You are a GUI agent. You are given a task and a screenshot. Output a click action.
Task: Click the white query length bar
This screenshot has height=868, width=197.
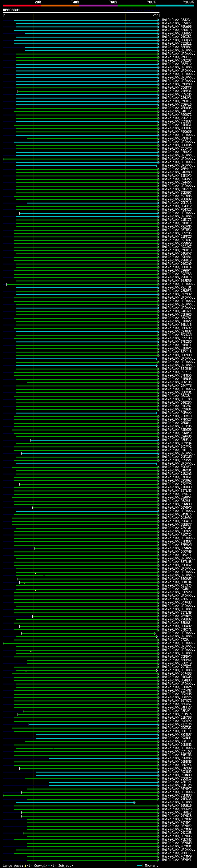[81, 13]
